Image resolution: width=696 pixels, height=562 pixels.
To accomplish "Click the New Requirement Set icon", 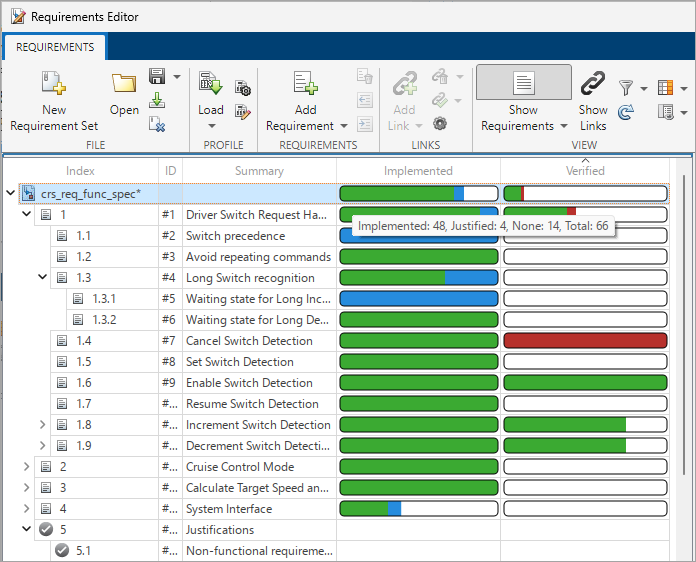I will (53, 84).
